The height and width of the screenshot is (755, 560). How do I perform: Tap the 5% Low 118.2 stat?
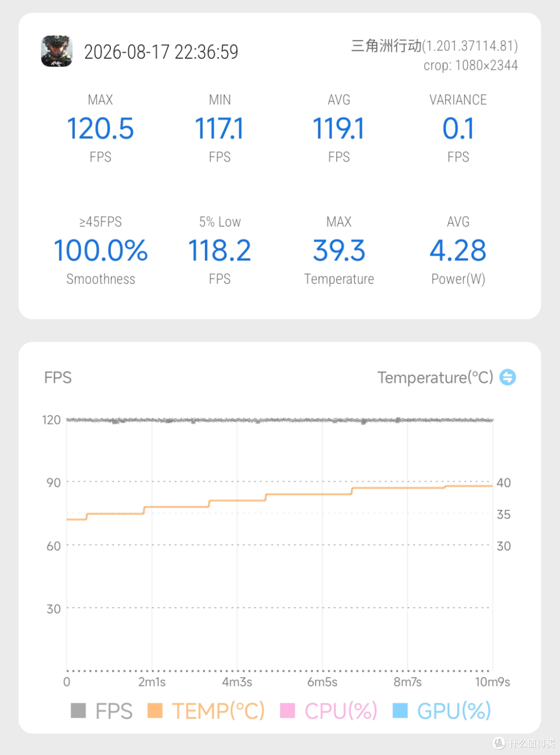click(x=219, y=250)
